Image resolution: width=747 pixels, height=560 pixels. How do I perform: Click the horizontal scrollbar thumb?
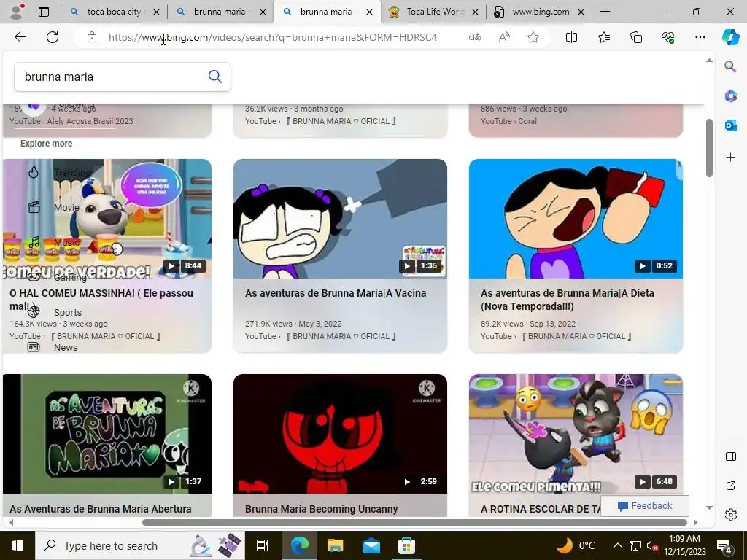[x=414, y=522]
